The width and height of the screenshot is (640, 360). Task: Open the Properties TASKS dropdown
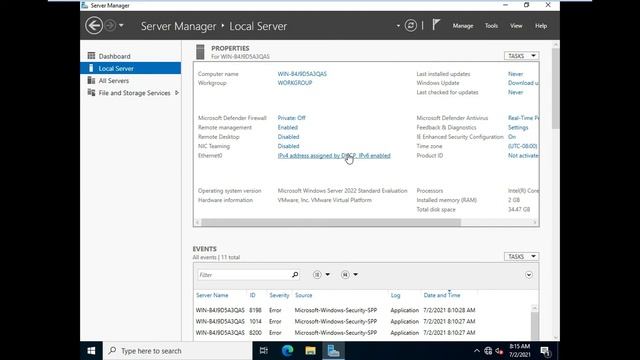[x=521, y=56]
